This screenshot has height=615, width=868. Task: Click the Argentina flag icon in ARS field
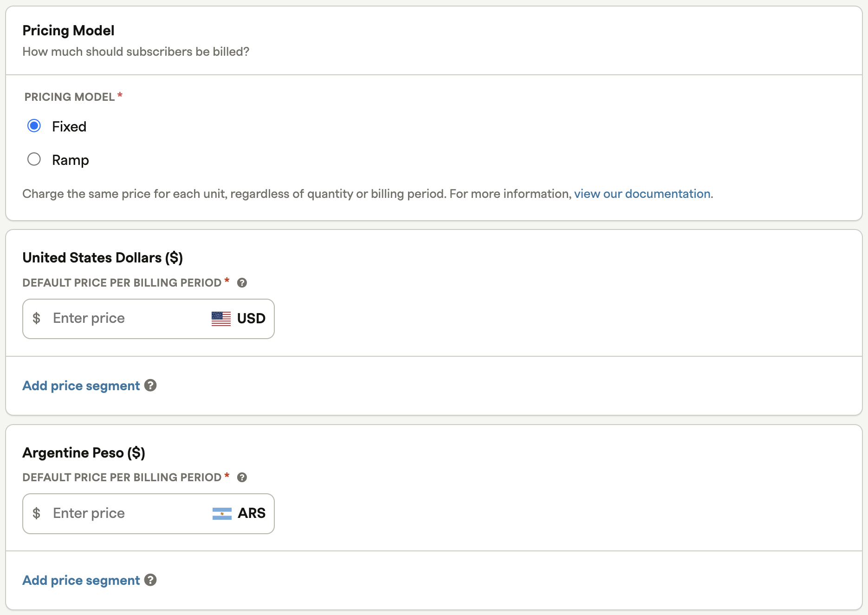coord(222,513)
